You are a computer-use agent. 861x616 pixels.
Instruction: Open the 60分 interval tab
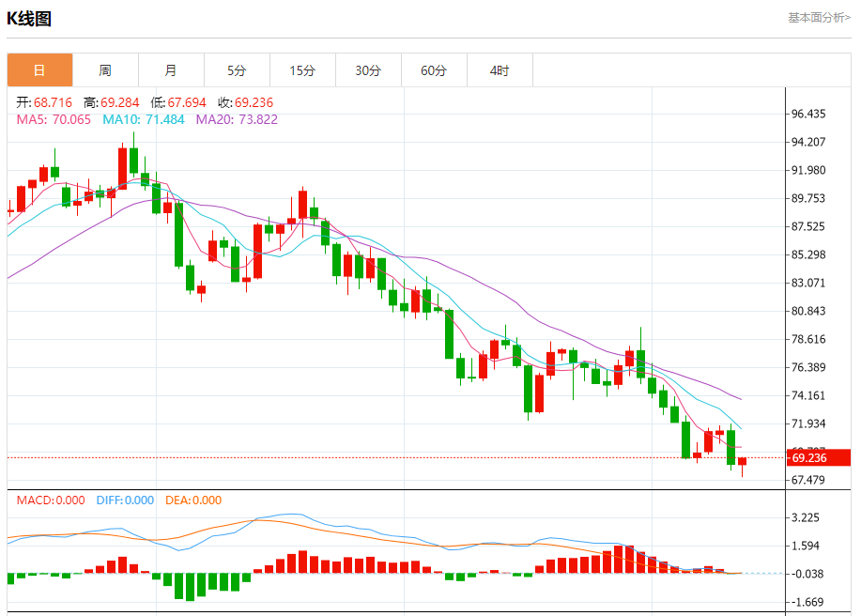click(435, 70)
